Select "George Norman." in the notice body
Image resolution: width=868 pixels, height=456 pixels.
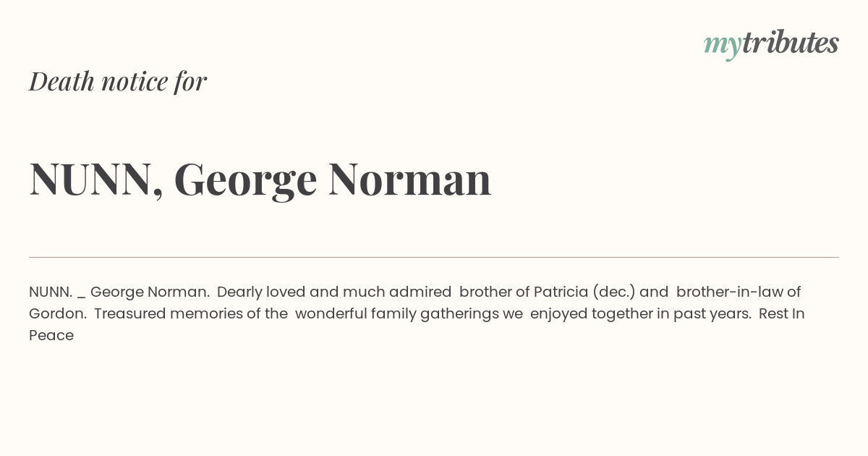click(x=150, y=292)
